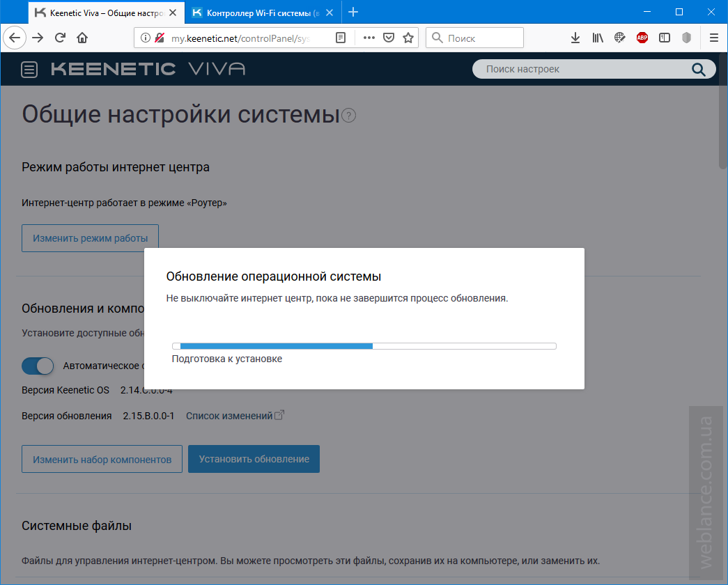Viewport: 728px width, 585px height.
Task: Click the insecure connection padlock icon
Action: coord(160,38)
